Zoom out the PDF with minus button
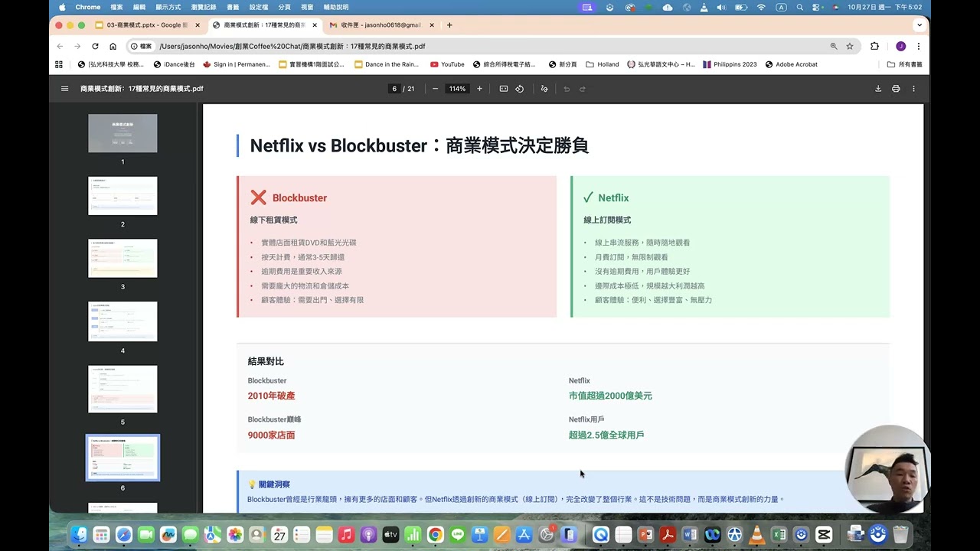 click(x=435, y=89)
